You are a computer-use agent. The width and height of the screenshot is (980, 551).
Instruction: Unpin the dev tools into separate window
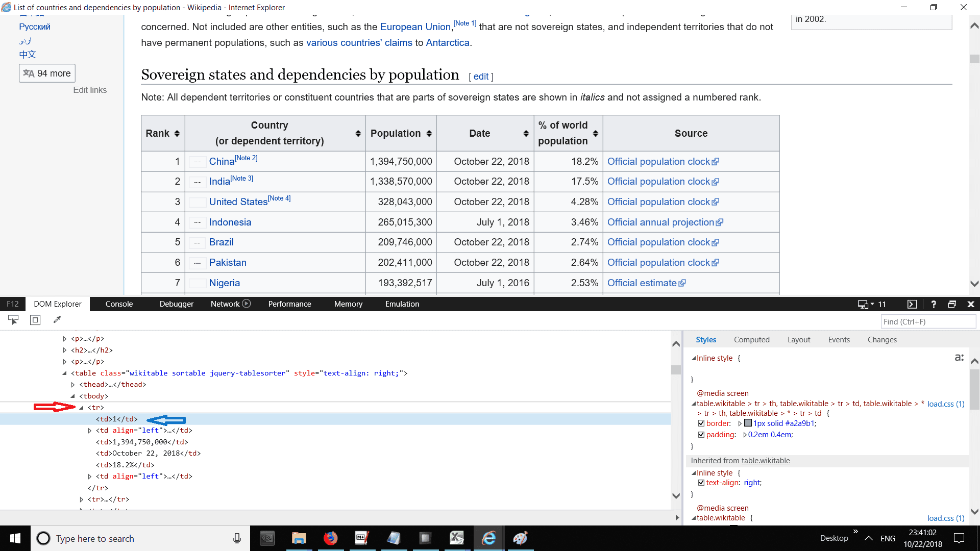tap(952, 304)
